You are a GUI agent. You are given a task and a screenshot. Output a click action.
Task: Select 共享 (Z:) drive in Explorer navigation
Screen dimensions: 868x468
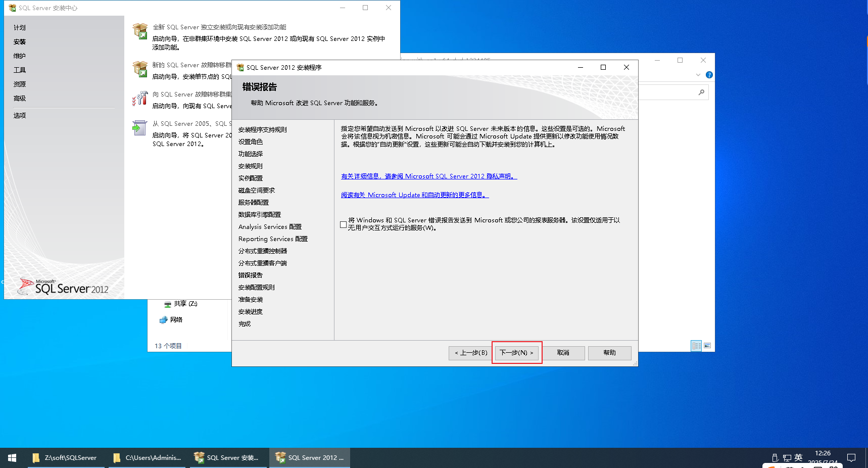[181, 304]
